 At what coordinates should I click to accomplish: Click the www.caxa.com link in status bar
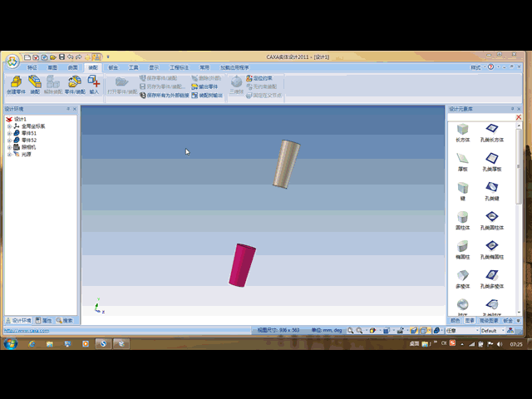click(x=27, y=331)
